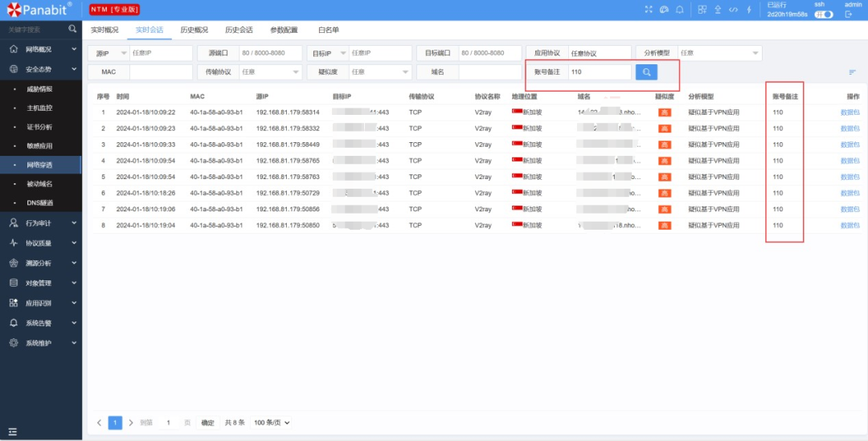Collapse the 安全态势 chevron
The width and height of the screenshot is (868, 441).
(x=74, y=69)
